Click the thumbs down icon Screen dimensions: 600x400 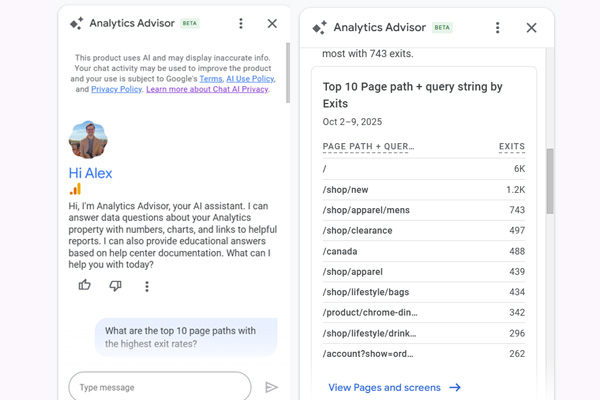click(x=115, y=286)
